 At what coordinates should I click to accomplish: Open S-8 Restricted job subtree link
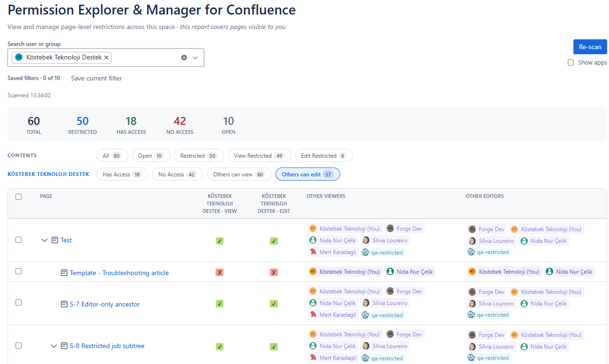[107, 346]
